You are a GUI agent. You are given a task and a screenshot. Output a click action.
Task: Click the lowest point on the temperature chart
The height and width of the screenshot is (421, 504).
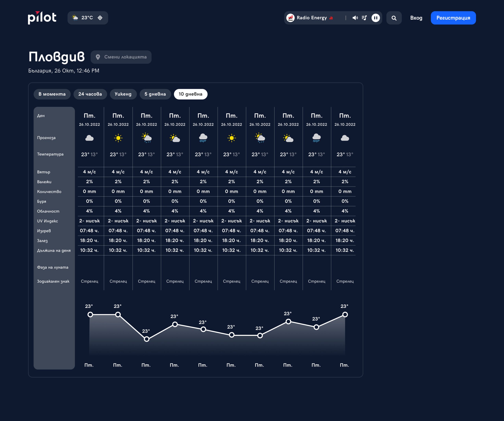click(x=147, y=339)
